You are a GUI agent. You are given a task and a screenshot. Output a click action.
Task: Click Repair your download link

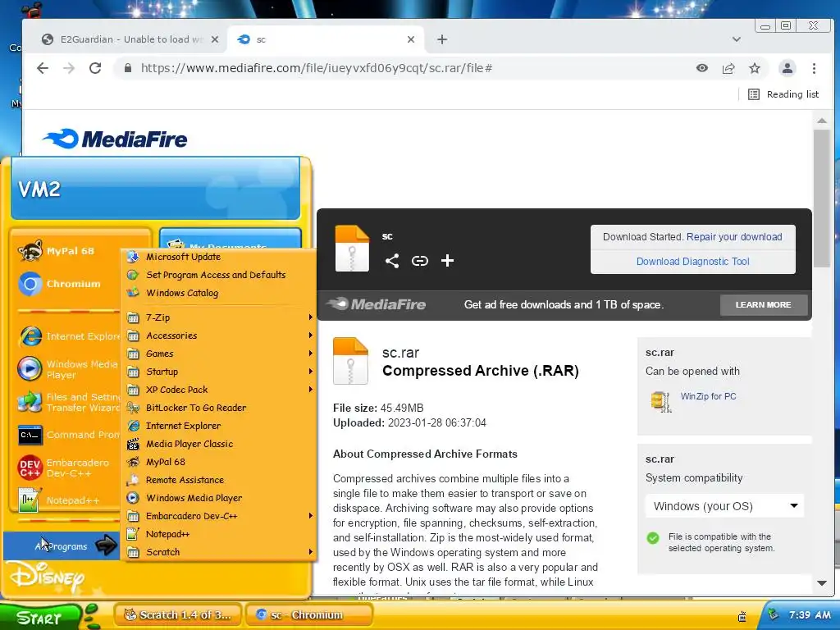coord(734,237)
